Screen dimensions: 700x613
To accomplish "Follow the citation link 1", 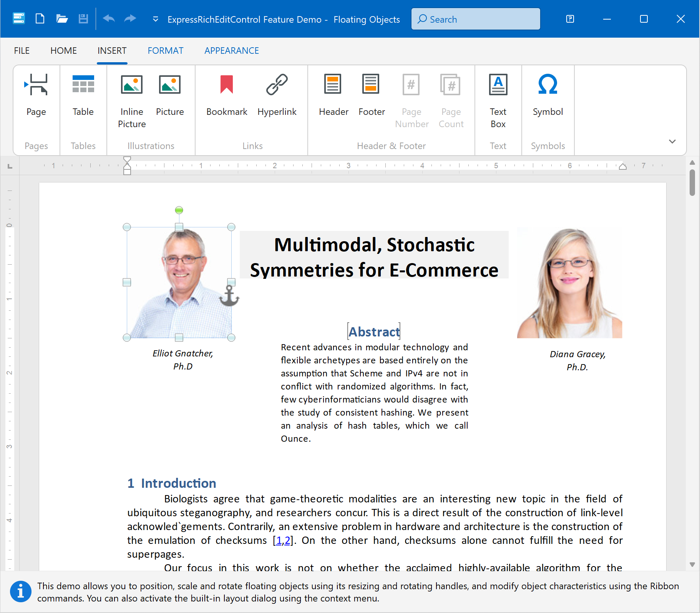I will (279, 540).
